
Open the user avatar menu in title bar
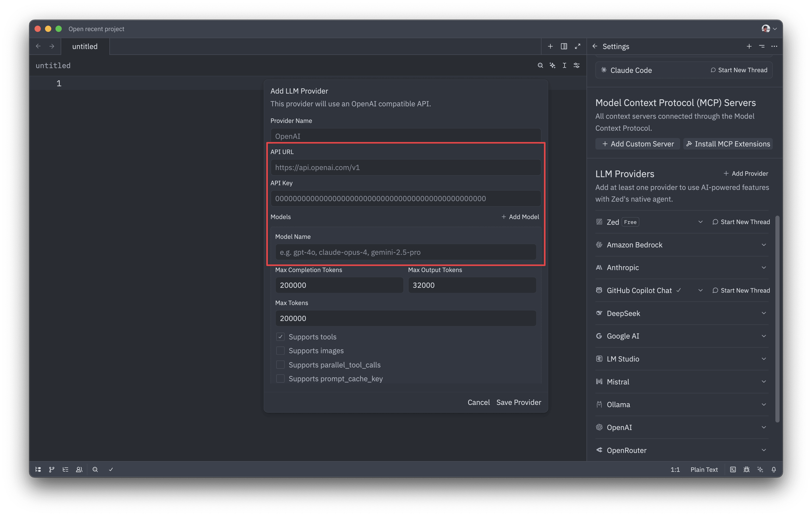point(769,29)
